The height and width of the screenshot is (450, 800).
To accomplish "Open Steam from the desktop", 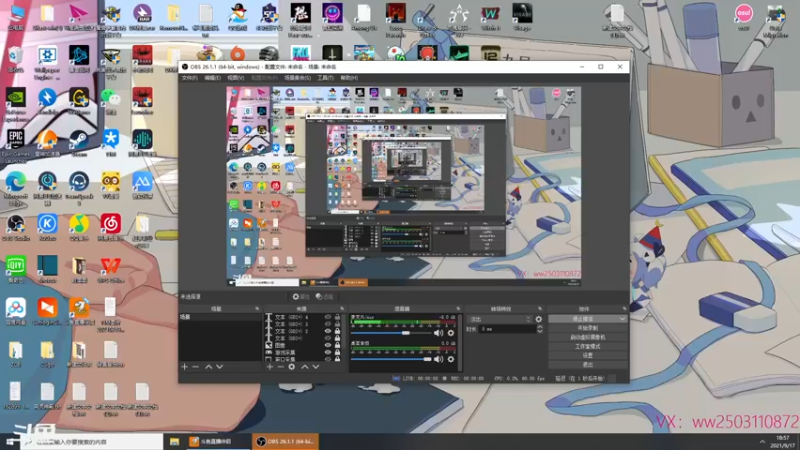I will pyautogui.click(x=79, y=141).
